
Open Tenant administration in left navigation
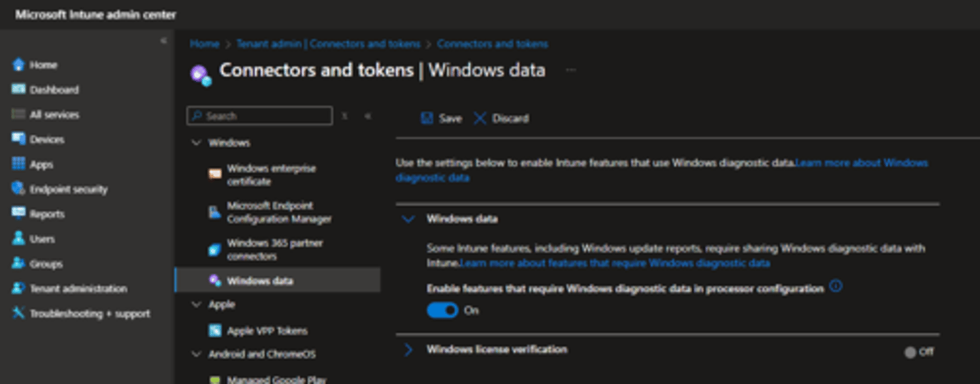[78, 289]
